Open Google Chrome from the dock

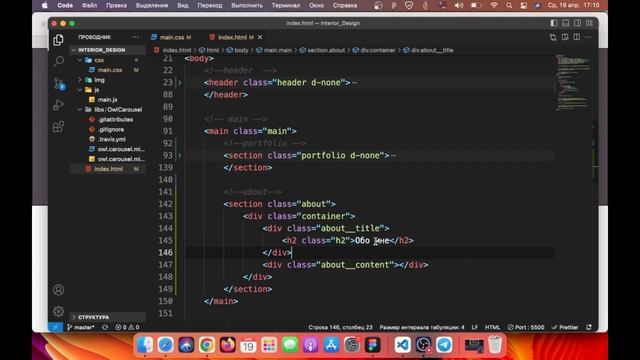tap(207, 345)
